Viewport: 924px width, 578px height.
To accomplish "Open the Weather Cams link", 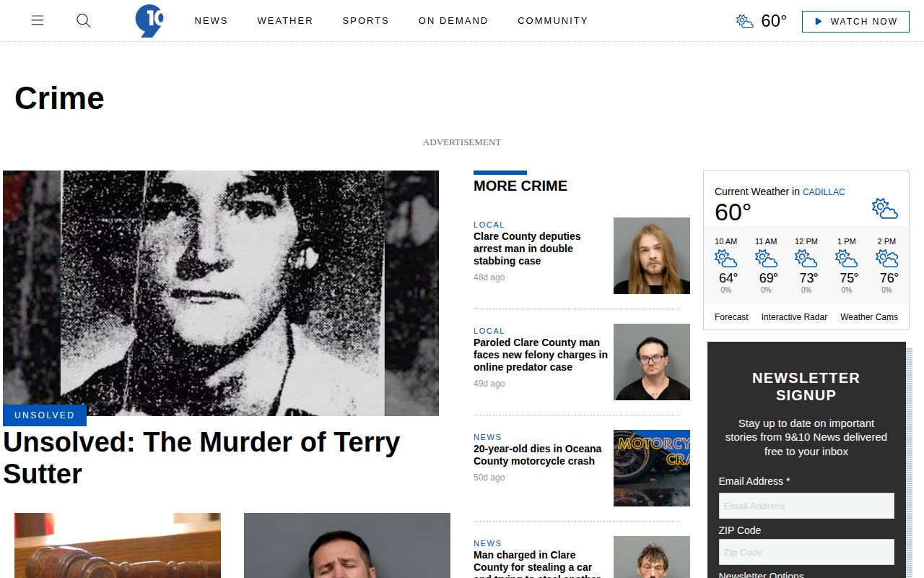I will coord(869,317).
